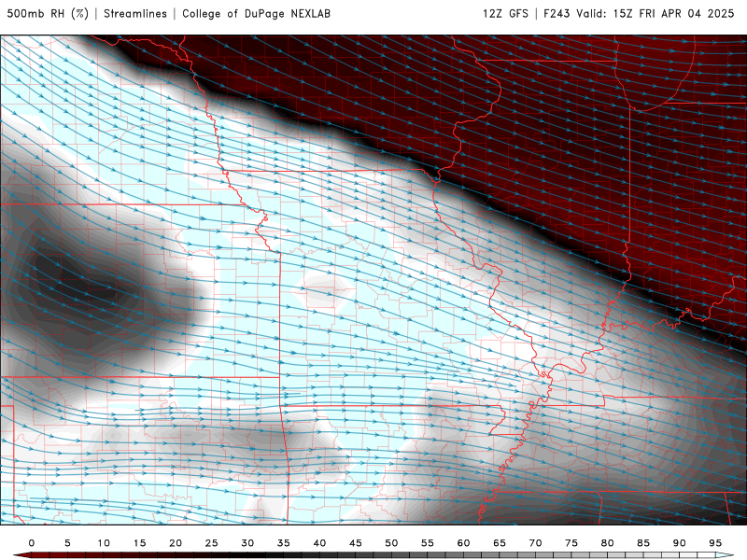Select the "Streamlines" header label
The height and width of the screenshot is (560, 747).
click(x=135, y=13)
